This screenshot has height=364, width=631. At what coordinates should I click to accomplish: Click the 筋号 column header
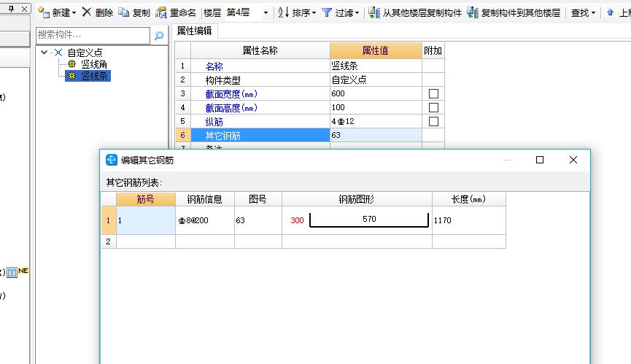coord(146,199)
